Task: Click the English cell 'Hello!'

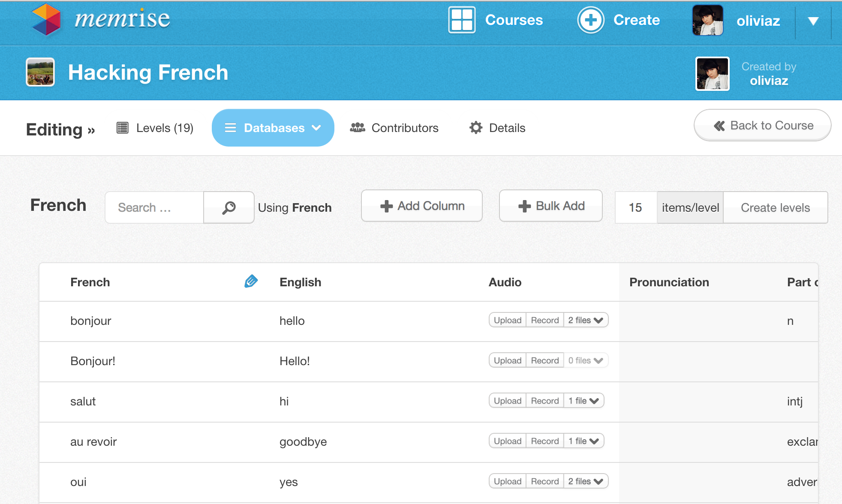Action: [295, 361]
